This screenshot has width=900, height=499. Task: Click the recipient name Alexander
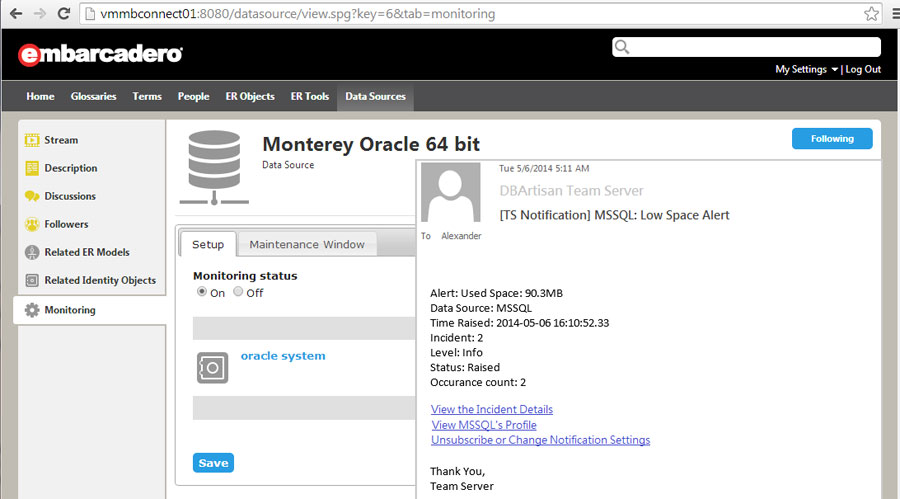click(x=461, y=236)
